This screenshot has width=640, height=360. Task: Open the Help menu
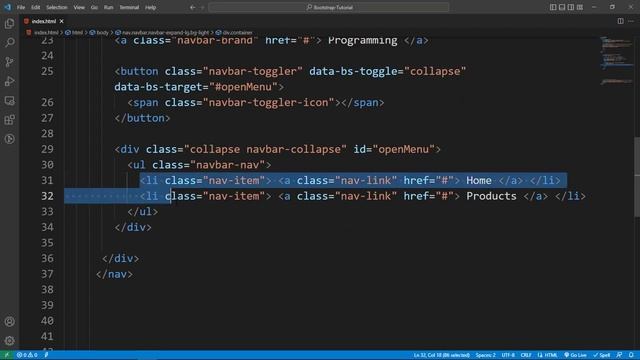pos(151,7)
